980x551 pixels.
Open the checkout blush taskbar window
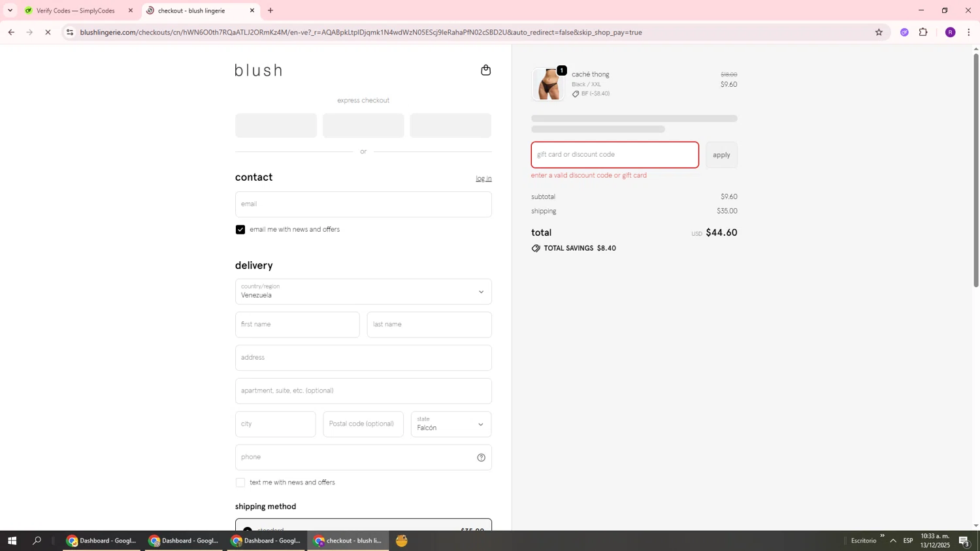[x=348, y=541]
